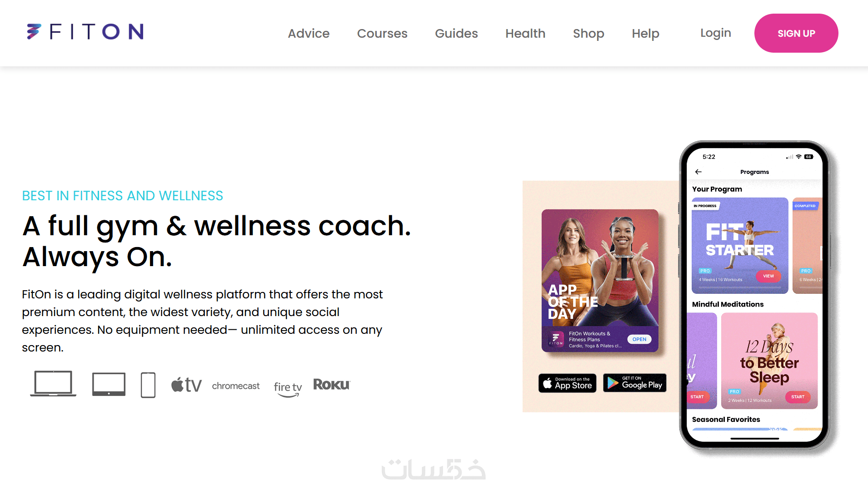Click the Login link

pos(716,33)
